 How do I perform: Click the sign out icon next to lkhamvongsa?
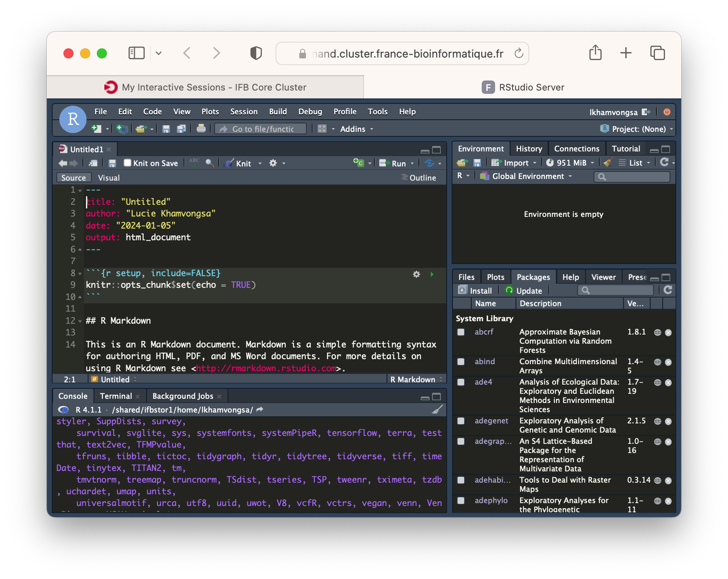(x=646, y=112)
